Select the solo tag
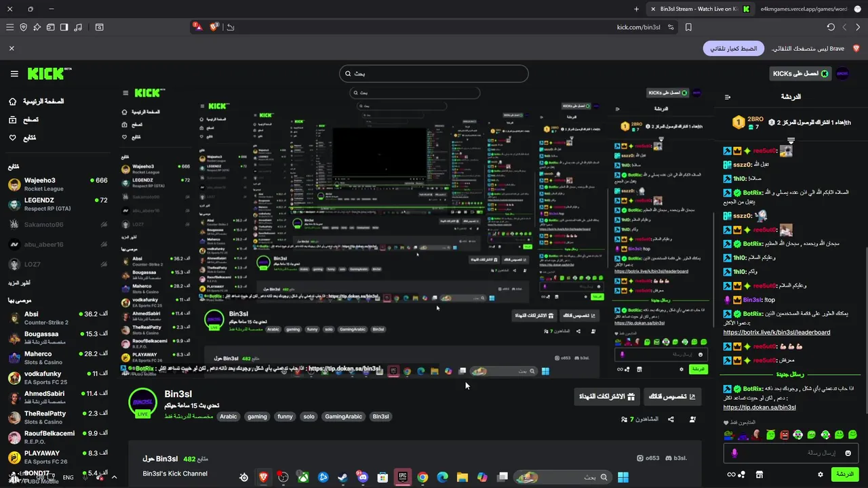The height and width of the screenshot is (488, 868). click(309, 416)
